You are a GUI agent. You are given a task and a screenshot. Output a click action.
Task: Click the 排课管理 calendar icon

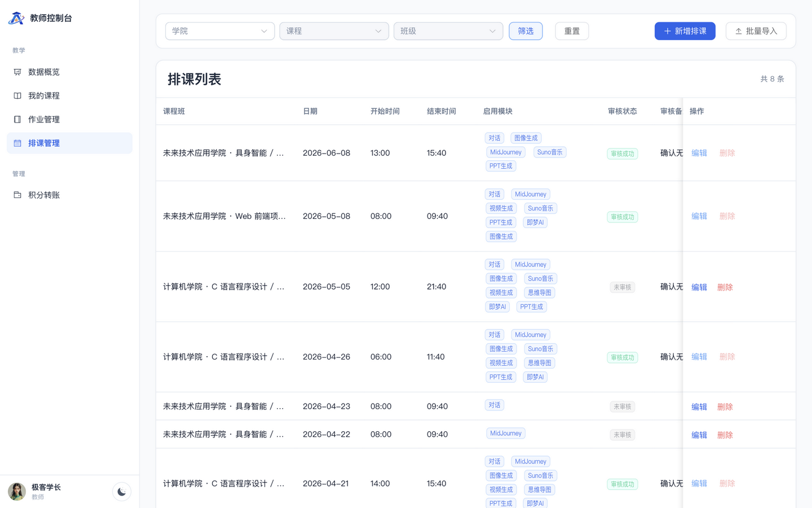17,143
